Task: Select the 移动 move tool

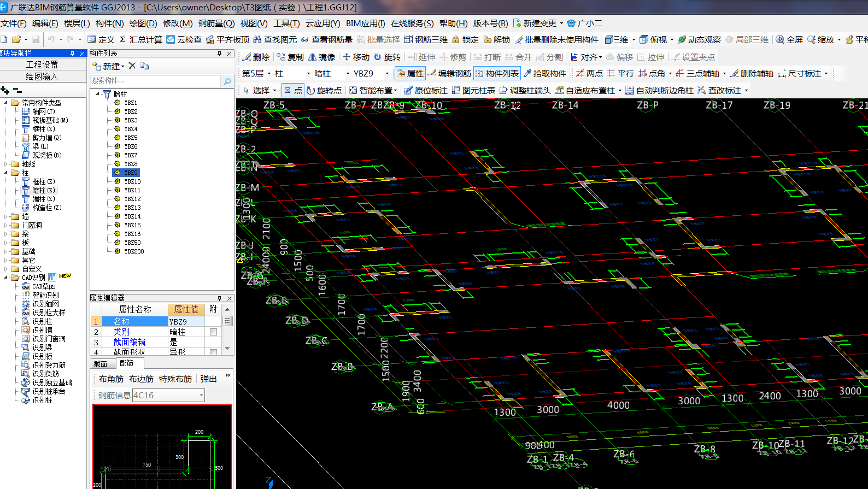Action: tap(356, 57)
